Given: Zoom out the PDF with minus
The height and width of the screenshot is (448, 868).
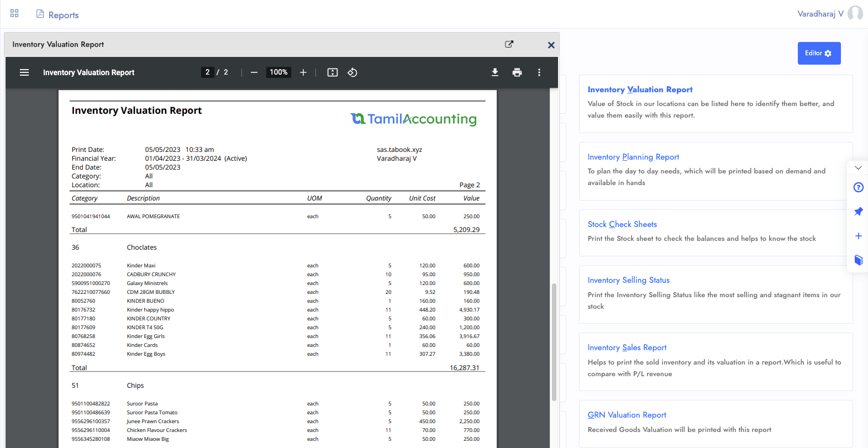Looking at the screenshot, I should click(254, 72).
